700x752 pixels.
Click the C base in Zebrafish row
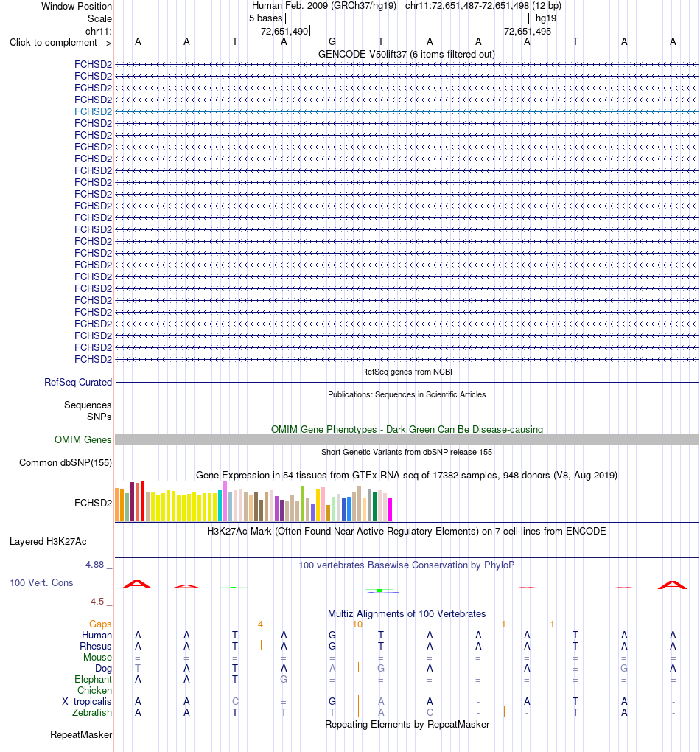click(x=430, y=712)
